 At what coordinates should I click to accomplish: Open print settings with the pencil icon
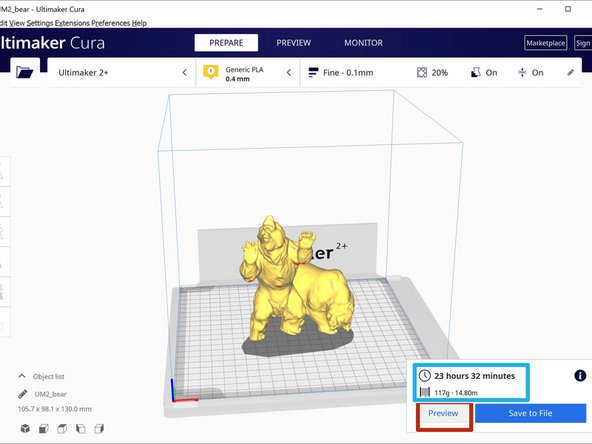point(570,72)
